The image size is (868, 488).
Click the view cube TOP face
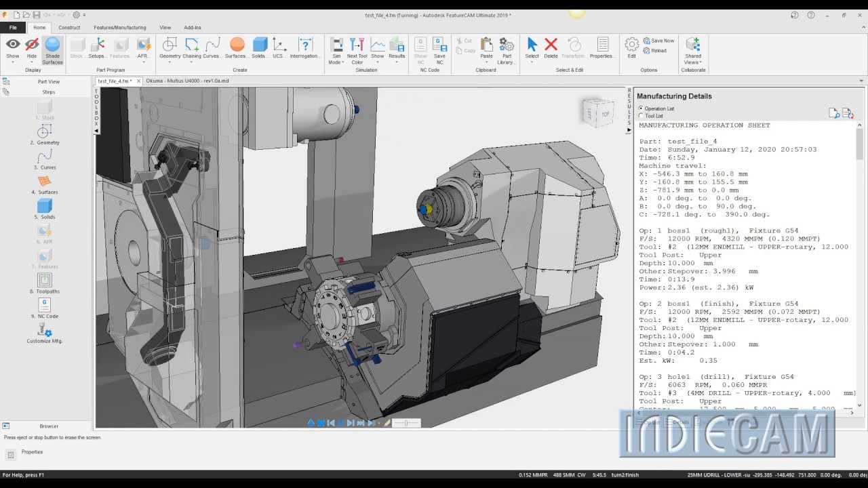coord(606,115)
